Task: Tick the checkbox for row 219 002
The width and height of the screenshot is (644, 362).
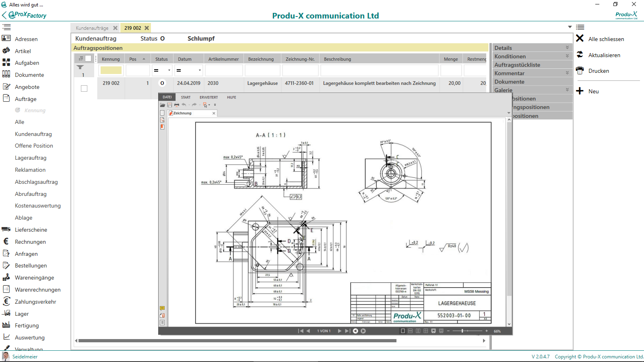Action: [84, 88]
